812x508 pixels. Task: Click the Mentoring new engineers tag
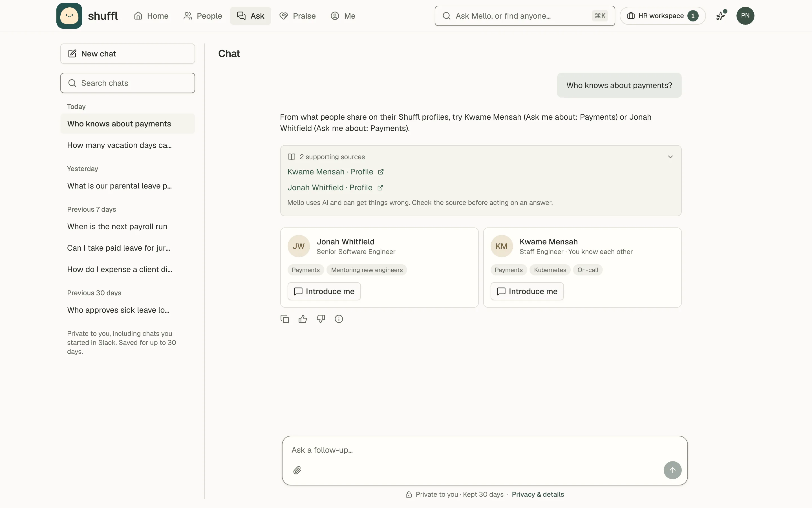367,270
